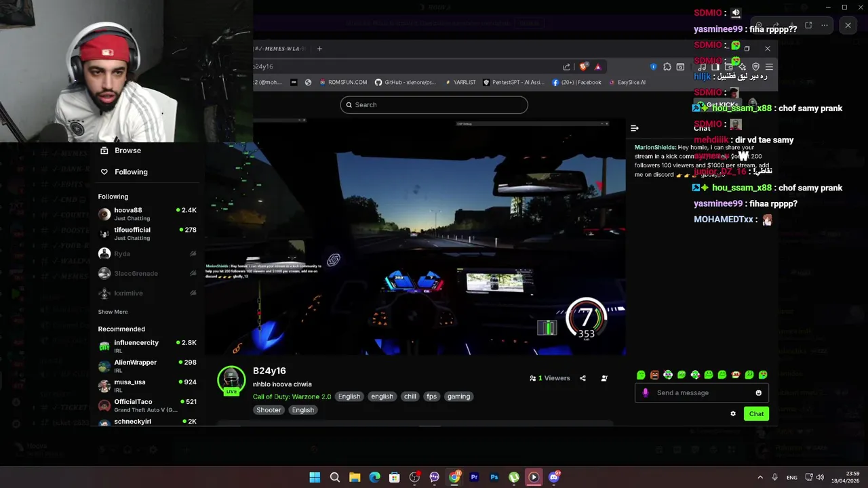Open hoova88 channel in Following list
The height and width of the screenshot is (488, 868).
point(147,214)
